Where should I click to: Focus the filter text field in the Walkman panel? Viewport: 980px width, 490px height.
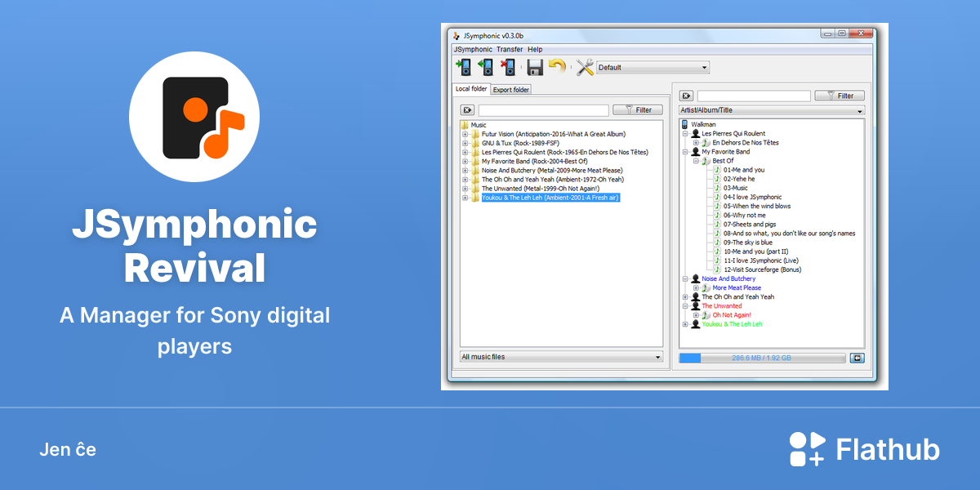[754, 96]
